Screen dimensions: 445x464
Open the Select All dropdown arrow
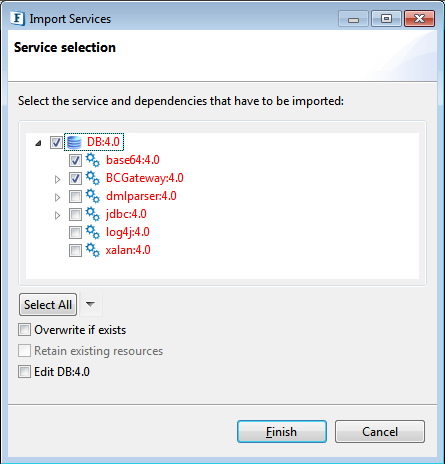point(90,304)
